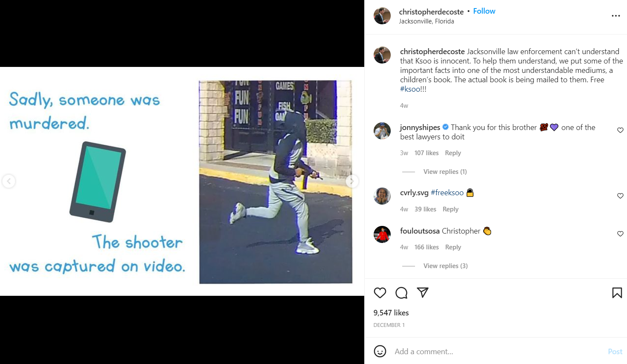The width and height of the screenshot is (627, 364).
Task: Go to next carousel image
Action: [352, 181]
